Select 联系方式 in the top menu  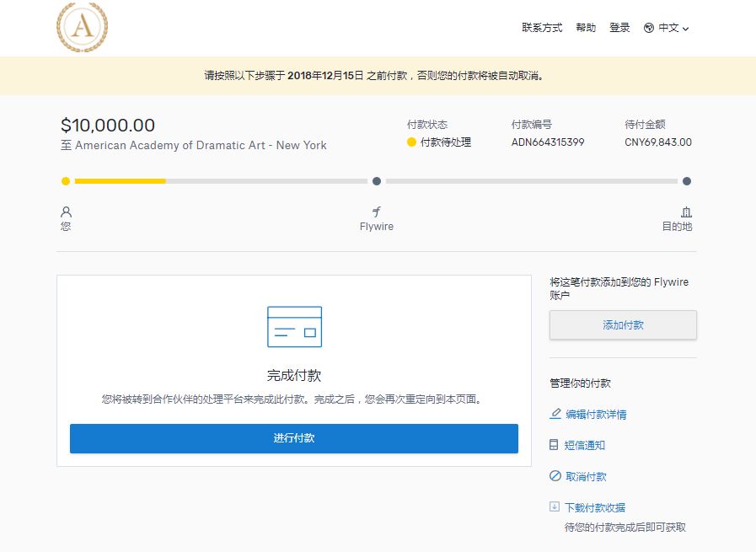point(544,27)
